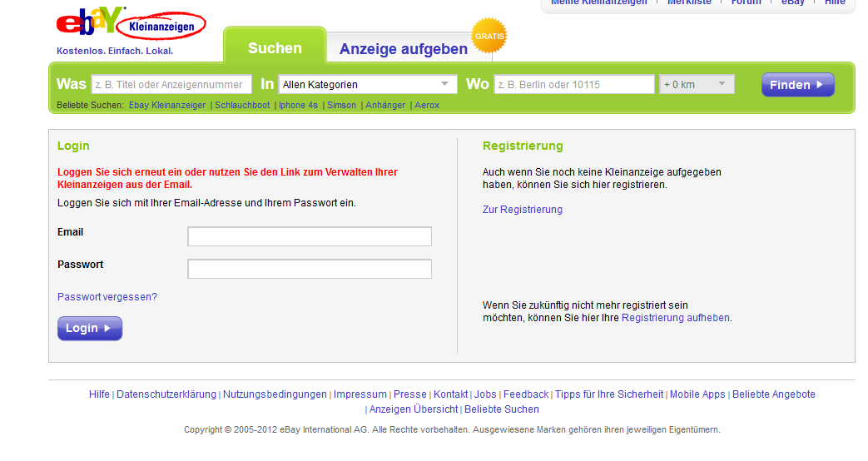Open footer Presse link

point(410,394)
